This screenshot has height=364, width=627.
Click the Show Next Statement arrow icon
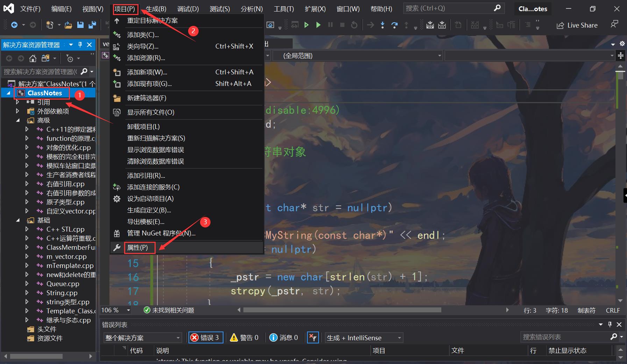(370, 25)
